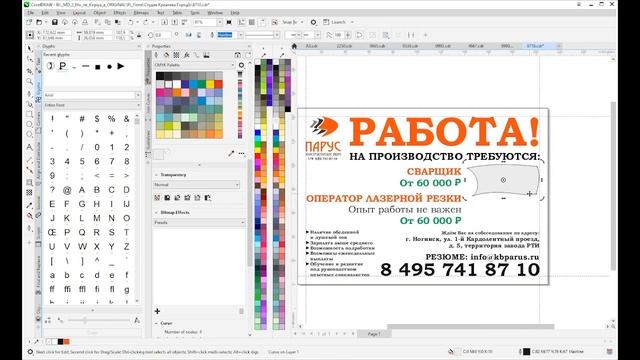The width and height of the screenshot is (640, 360).
Task: Click the yellow swatch in the CMYK palette
Action: click(210, 84)
